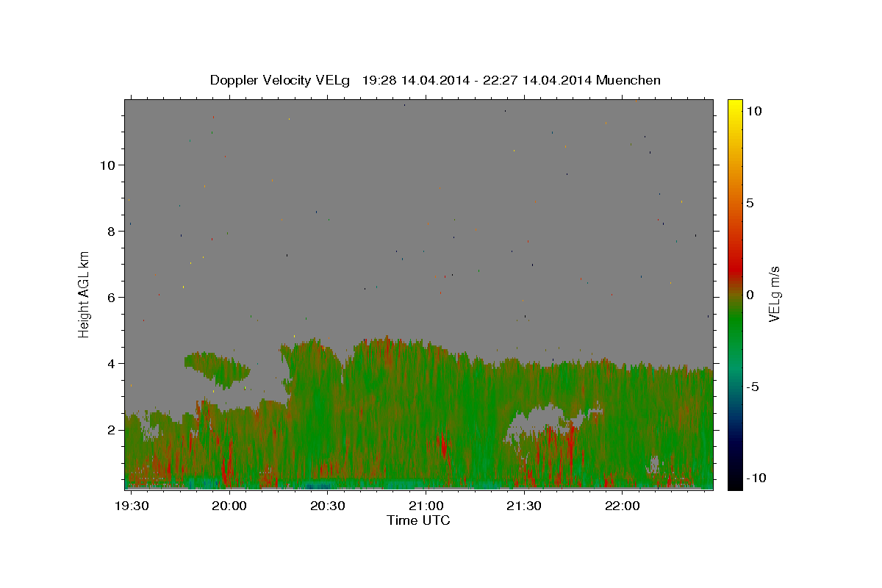The image size is (882, 588).
Task: Click the plot title 'Doppler Velocity VELg'
Action: click(280, 80)
